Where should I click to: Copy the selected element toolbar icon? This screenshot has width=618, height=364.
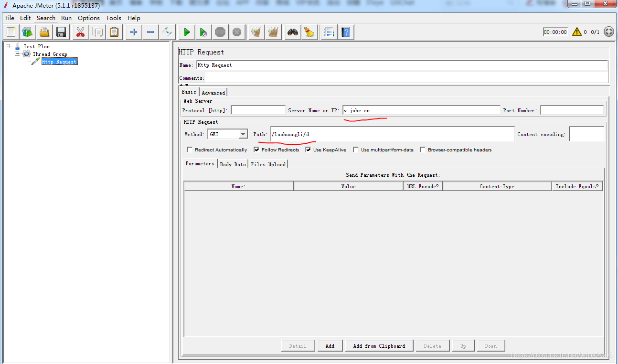click(x=97, y=32)
